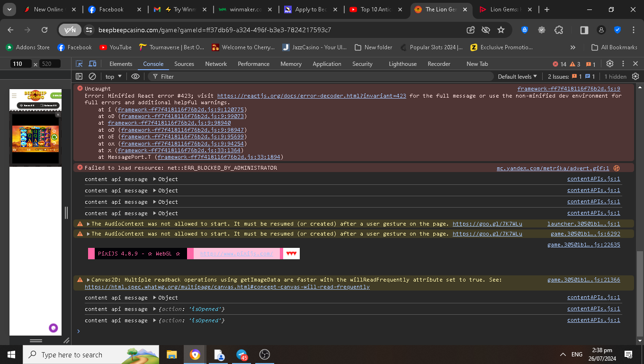Open the hamburger menu on the casino page
The height and width of the screenshot is (364, 644).
click(x=14, y=96)
